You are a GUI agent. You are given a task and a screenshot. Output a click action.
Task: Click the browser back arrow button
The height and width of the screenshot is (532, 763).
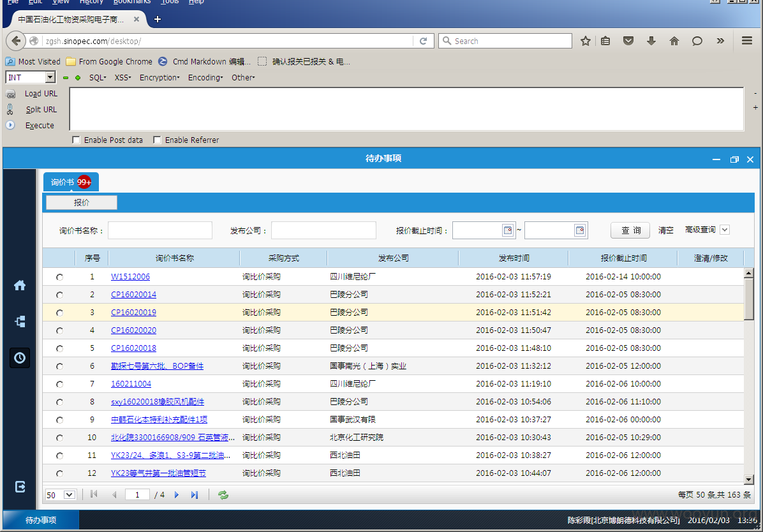pos(15,41)
